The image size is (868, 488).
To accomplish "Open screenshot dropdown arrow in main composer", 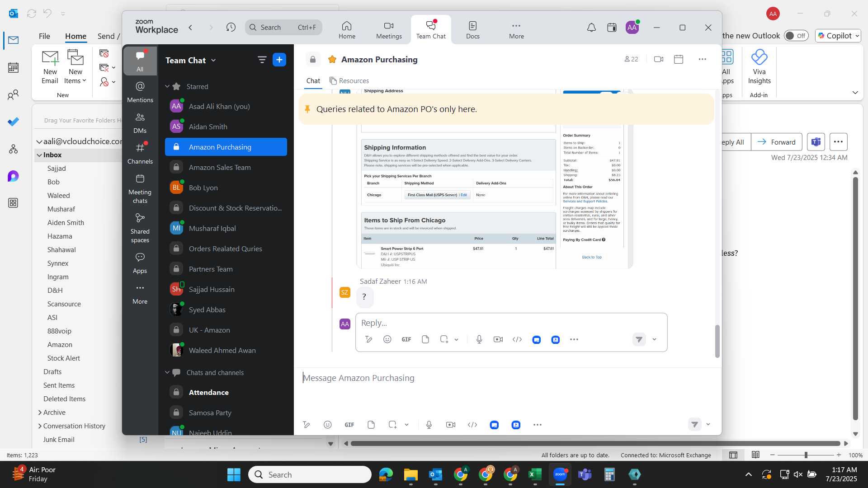I will 406,425.
